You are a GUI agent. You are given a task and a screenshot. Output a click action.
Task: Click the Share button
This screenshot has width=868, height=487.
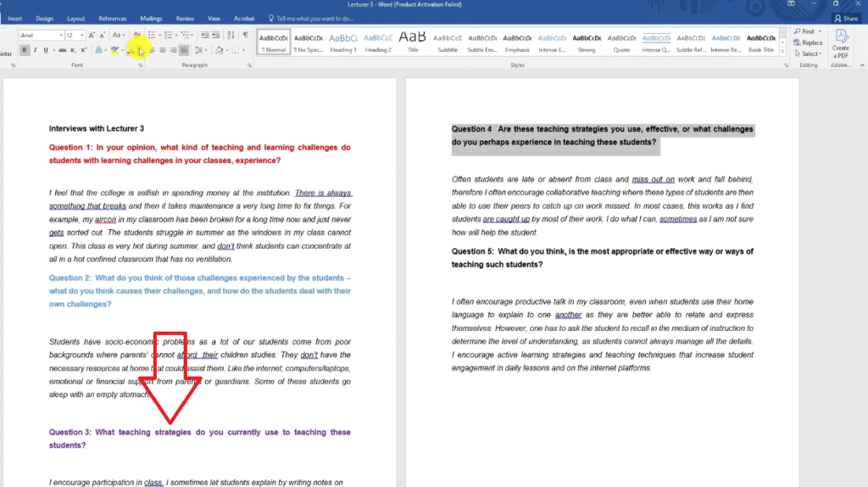[845, 18]
